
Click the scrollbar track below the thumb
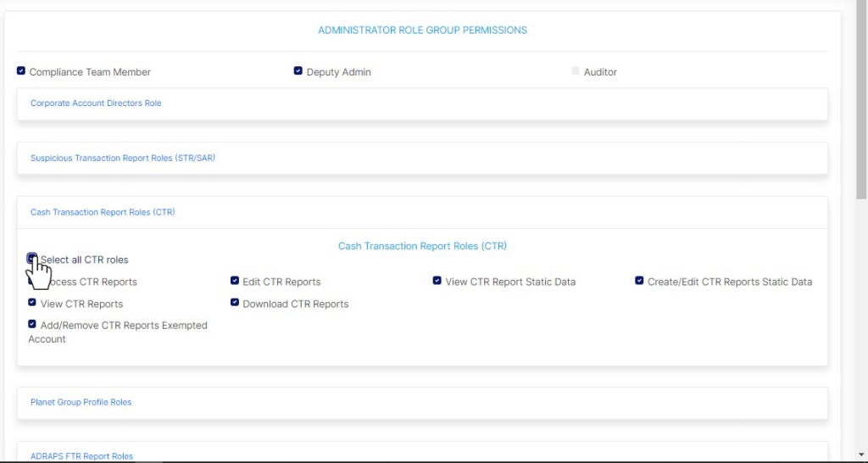862,339
